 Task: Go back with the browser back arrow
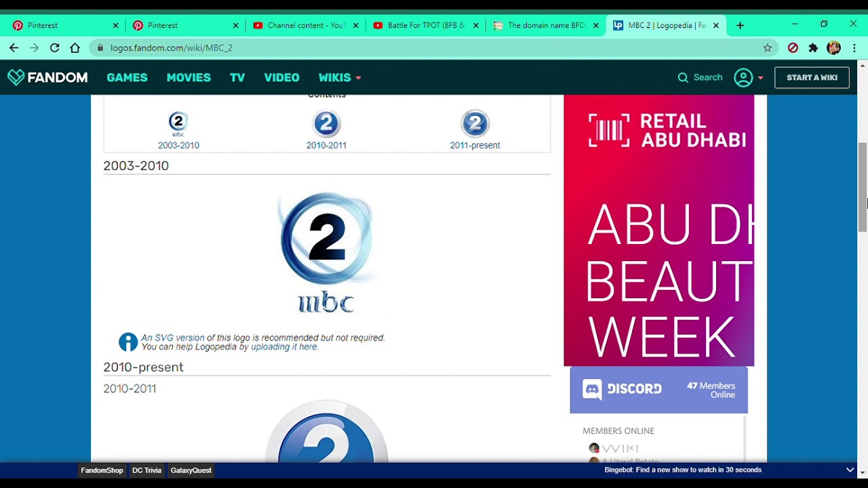(14, 48)
